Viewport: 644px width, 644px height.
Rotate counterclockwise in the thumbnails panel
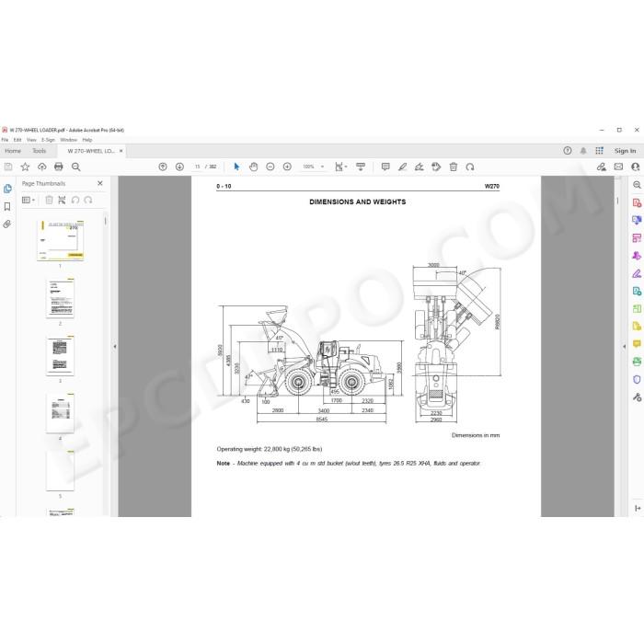coord(75,200)
